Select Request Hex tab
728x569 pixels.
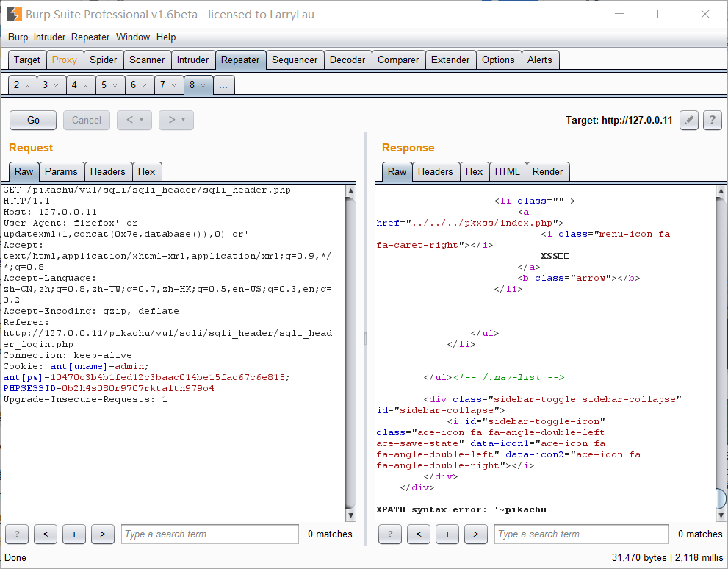point(147,172)
